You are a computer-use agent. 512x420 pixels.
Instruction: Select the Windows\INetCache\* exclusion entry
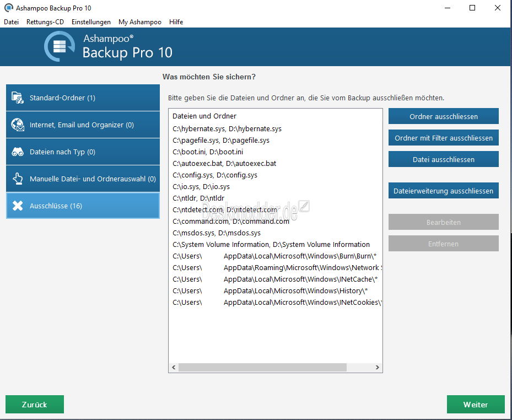tap(276, 279)
